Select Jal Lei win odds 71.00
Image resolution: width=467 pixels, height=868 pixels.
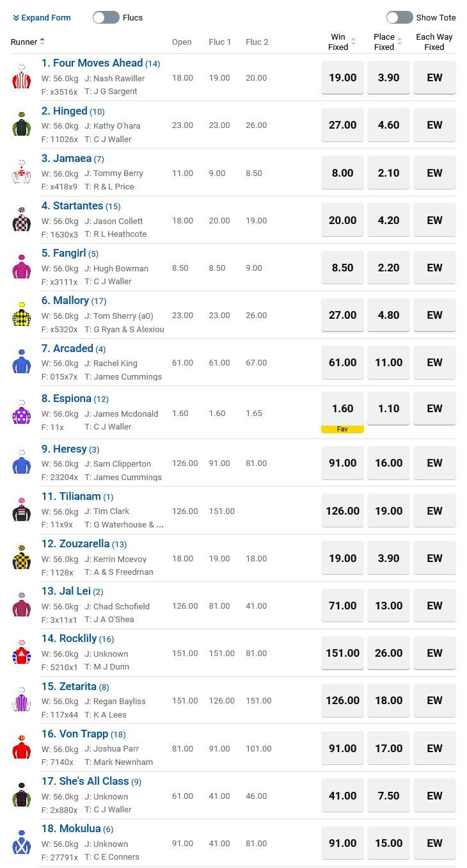343,606
